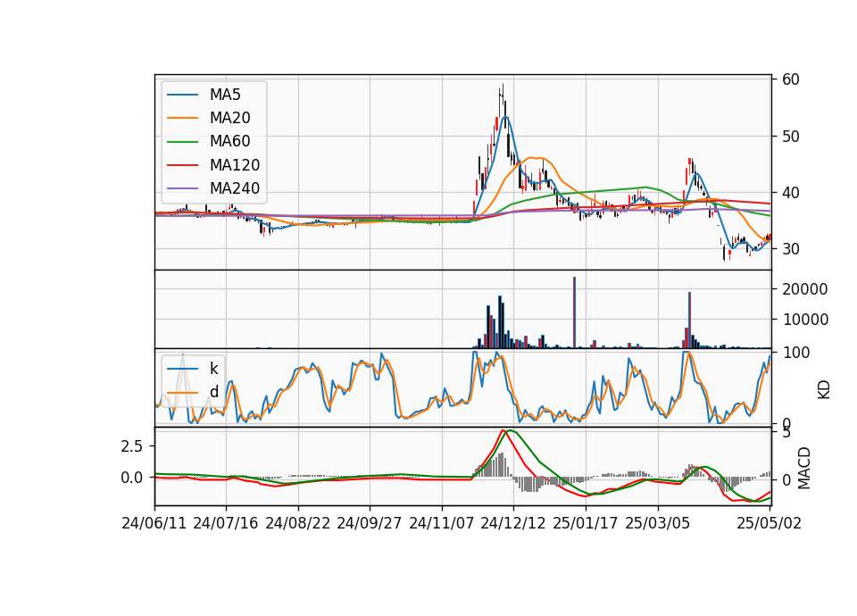Click the MA120 legend label
Image resolution: width=857 pixels, height=616 pixels.
(235, 165)
